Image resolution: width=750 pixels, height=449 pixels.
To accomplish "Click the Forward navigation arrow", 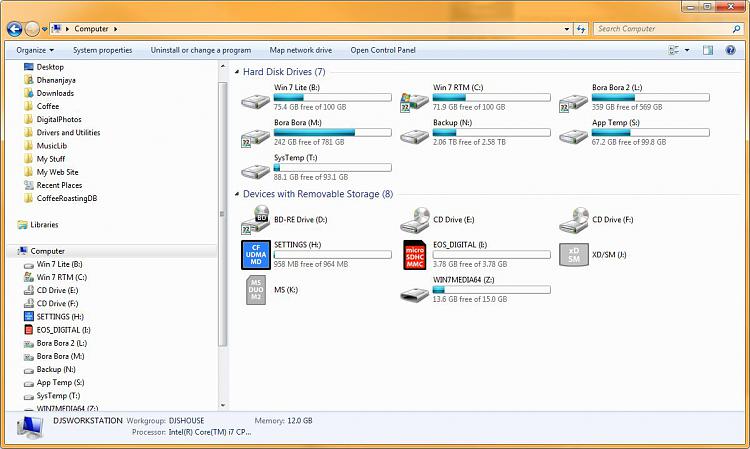I will (32, 29).
